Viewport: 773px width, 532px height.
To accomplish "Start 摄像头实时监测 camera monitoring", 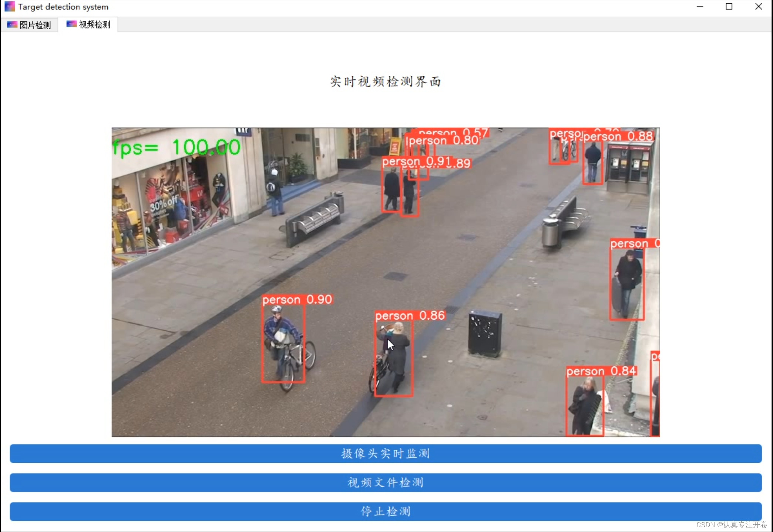I will (386, 453).
